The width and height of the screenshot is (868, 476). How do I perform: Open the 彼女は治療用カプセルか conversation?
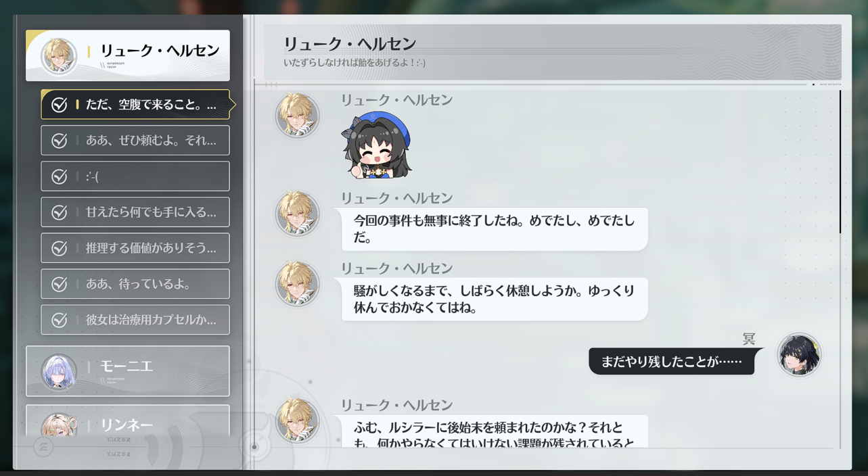135,320
